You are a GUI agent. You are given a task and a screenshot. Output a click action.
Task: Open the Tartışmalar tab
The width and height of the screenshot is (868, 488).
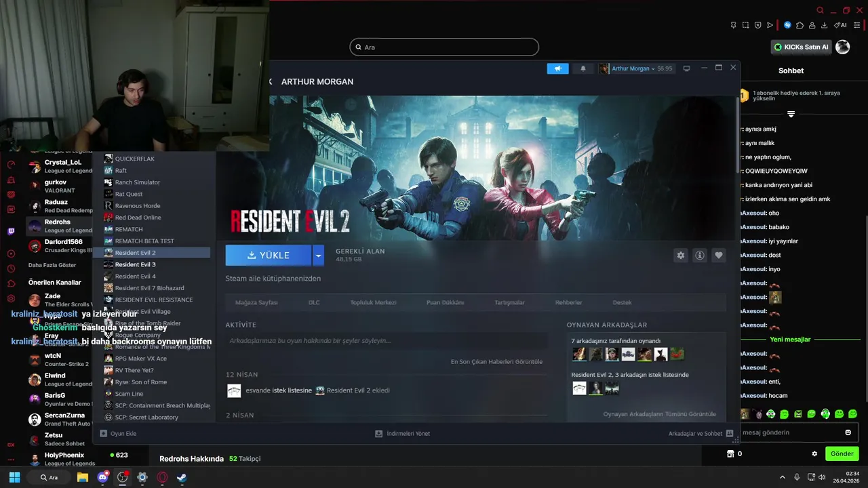(x=509, y=302)
